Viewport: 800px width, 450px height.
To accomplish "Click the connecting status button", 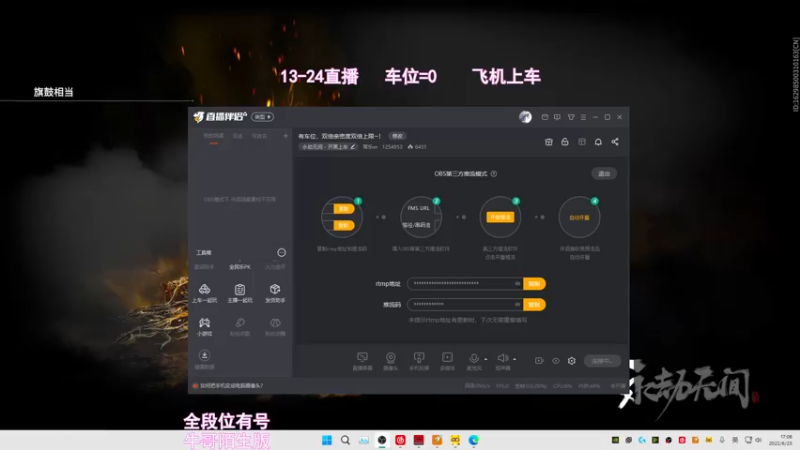I will [x=602, y=361].
